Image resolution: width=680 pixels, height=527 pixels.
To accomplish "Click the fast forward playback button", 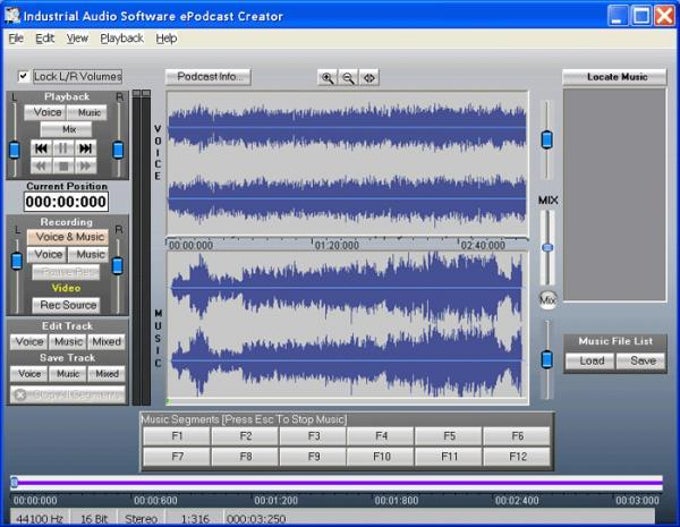I will click(x=85, y=166).
